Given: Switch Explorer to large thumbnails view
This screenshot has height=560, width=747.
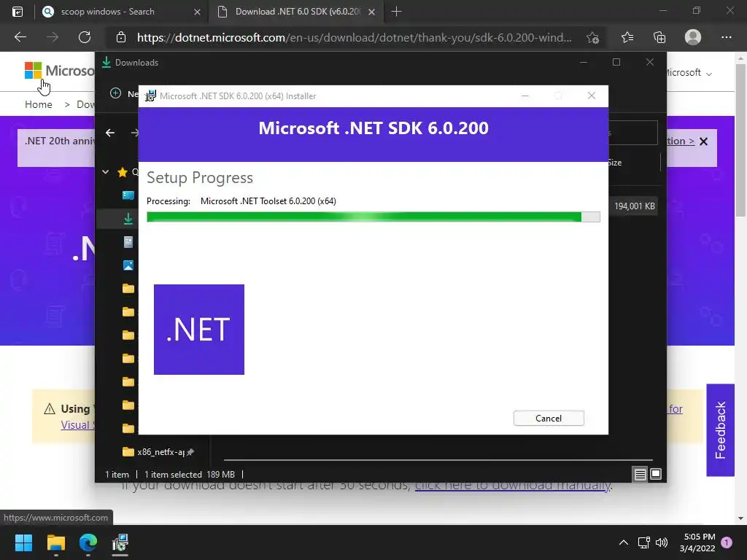Looking at the screenshot, I should (x=656, y=474).
